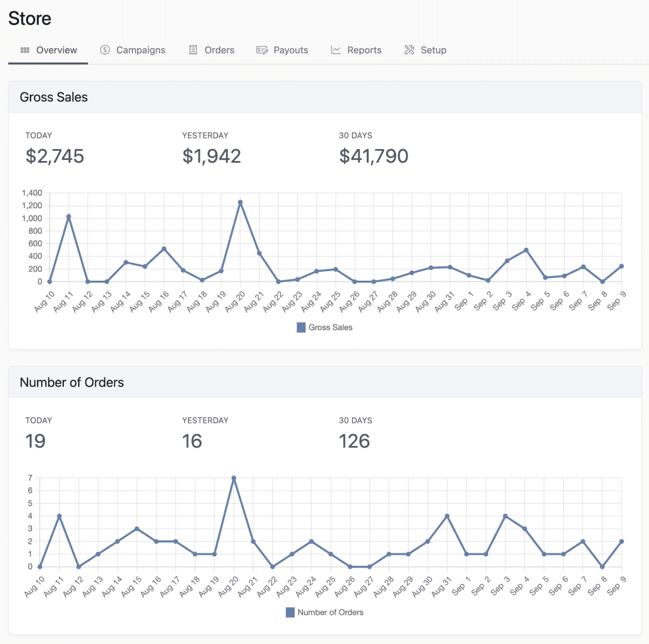Select the Aug 15 point in Orders chart
Screen dimensions: 649x644
tap(137, 529)
